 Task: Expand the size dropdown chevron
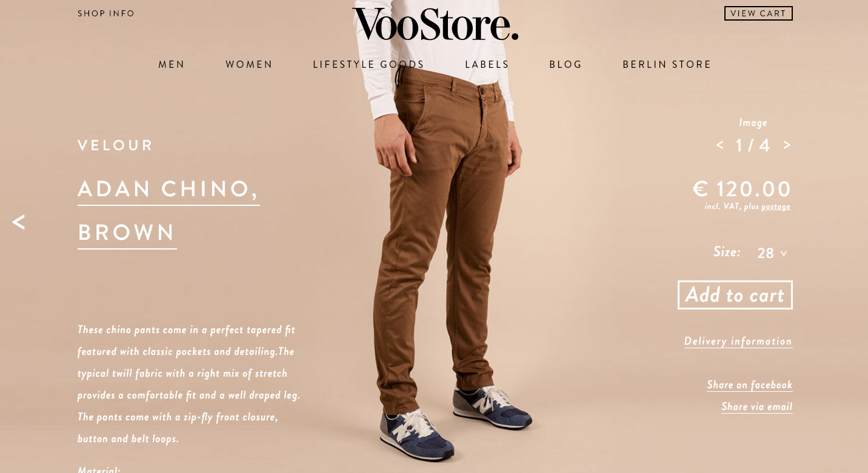click(784, 254)
